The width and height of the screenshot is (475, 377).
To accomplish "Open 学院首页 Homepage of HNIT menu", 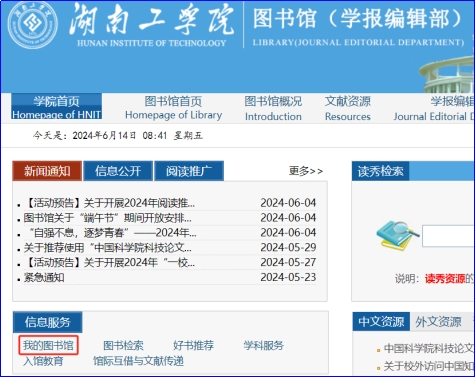I will coord(56,107).
